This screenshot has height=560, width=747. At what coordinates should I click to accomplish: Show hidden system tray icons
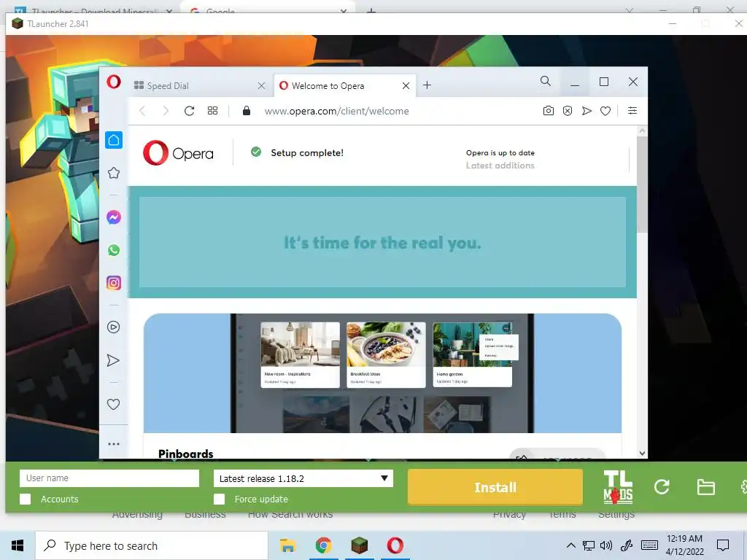570,545
